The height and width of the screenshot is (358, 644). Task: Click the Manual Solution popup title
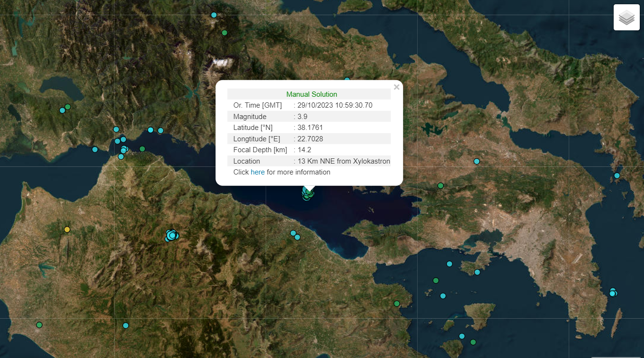pos(312,94)
